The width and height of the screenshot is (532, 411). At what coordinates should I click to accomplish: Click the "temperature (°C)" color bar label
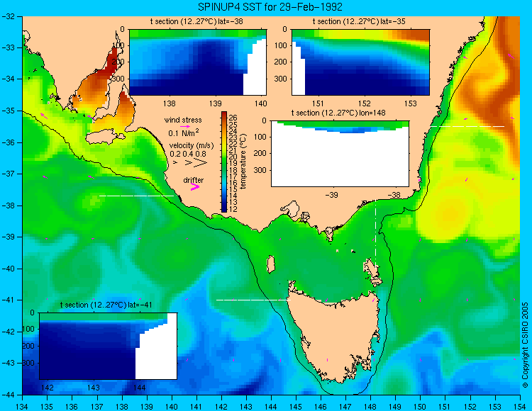coord(243,162)
